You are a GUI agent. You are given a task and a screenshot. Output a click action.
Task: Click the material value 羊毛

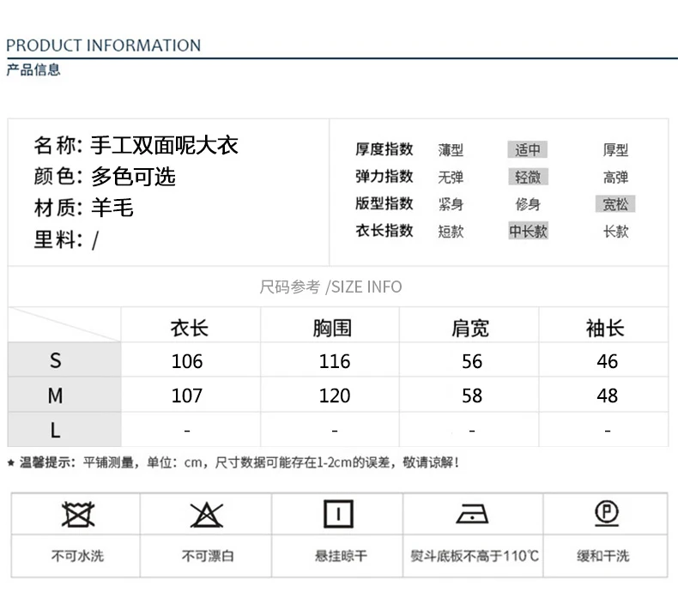(x=112, y=208)
